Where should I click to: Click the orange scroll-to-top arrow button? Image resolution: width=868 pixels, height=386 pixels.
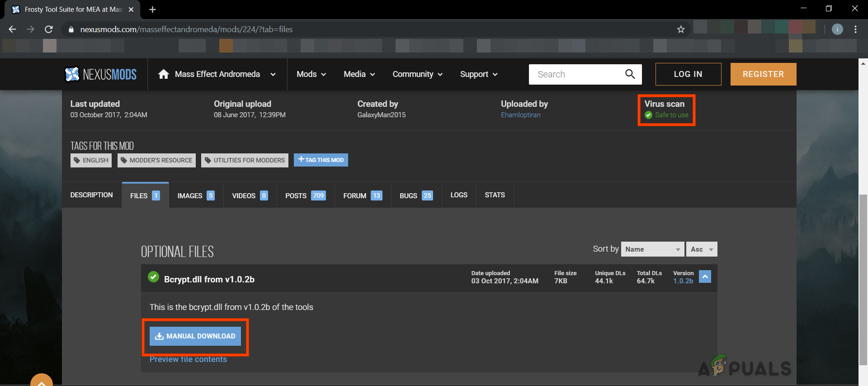coord(42,381)
